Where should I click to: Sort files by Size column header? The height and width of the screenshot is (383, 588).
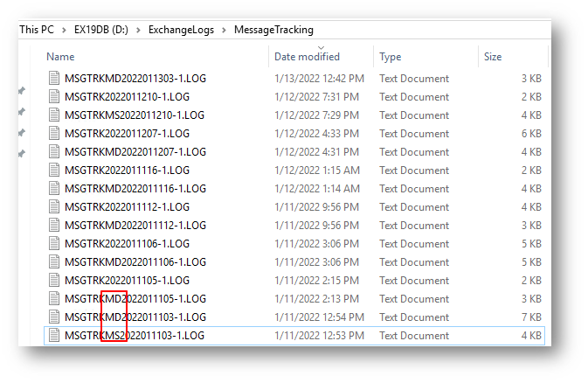pos(493,57)
